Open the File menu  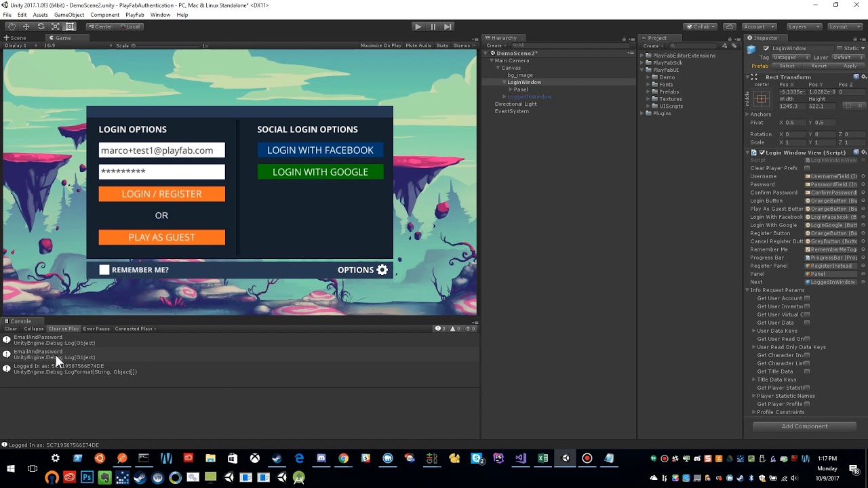click(x=7, y=15)
